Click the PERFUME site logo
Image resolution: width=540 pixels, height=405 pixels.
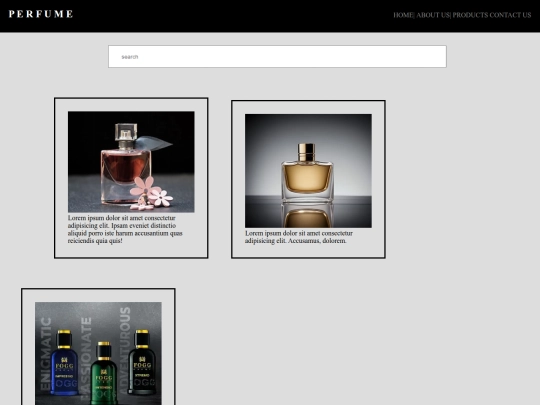pos(41,14)
